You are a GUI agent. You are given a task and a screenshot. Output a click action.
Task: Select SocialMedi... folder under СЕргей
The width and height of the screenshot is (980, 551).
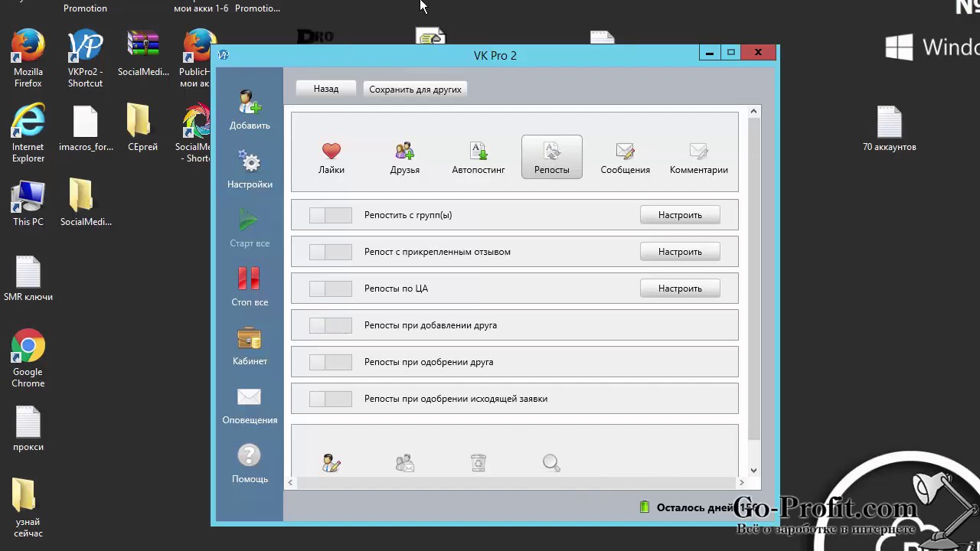point(86,203)
